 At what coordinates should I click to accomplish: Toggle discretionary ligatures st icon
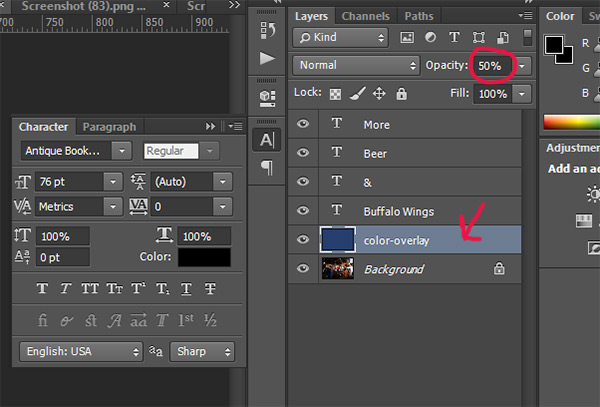coord(91,320)
